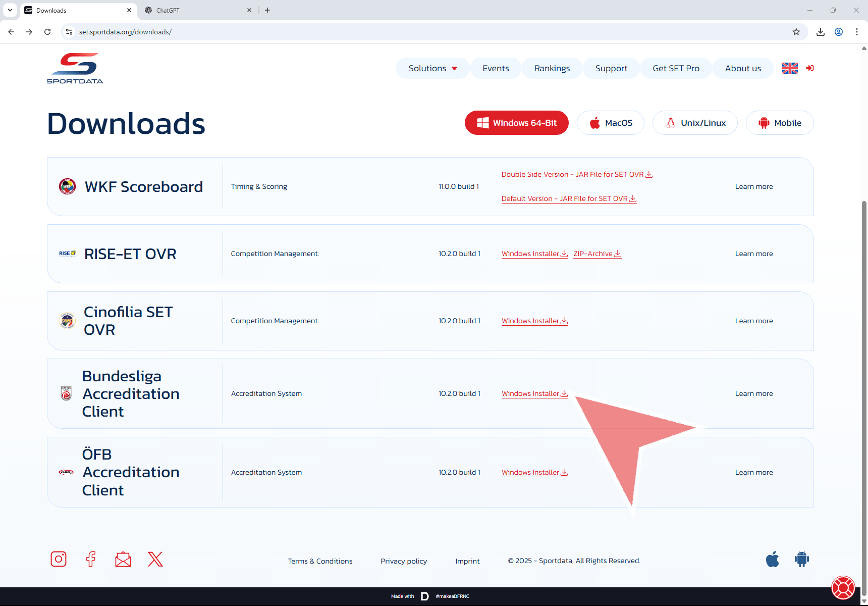Learn more about RISE-ET OVR
The height and width of the screenshot is (606, 868).
754,254
